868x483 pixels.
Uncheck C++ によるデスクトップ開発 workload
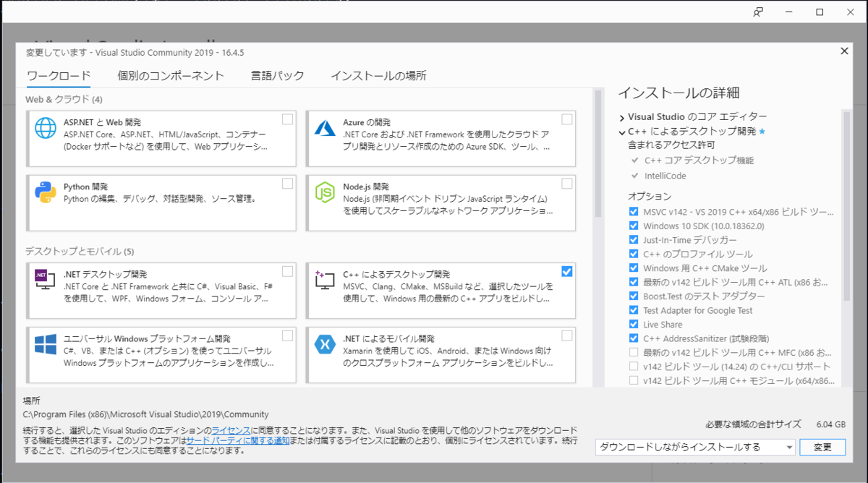[x=566, y=271]
